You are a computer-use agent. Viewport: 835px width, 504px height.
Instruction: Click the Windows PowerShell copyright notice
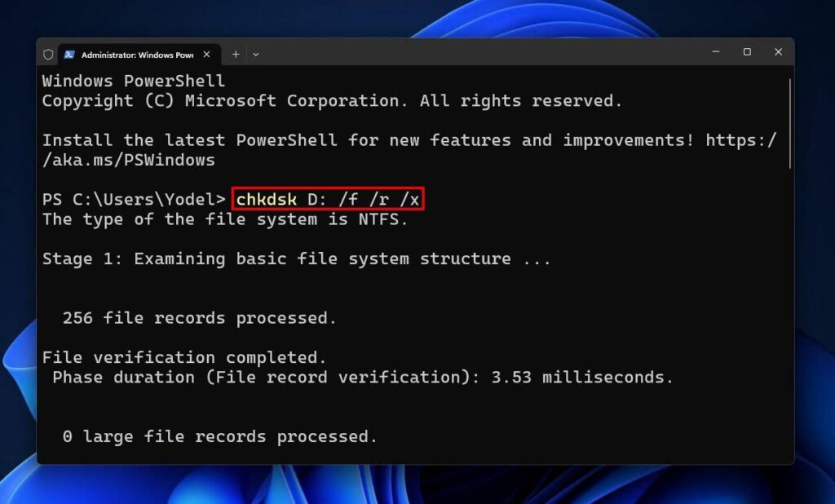point(326,100)
